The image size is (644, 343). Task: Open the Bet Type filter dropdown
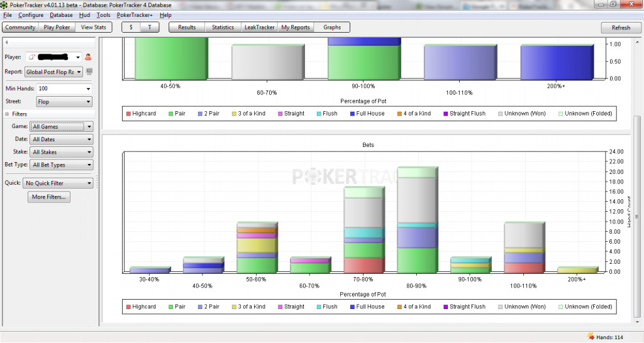tap(62, 165)
